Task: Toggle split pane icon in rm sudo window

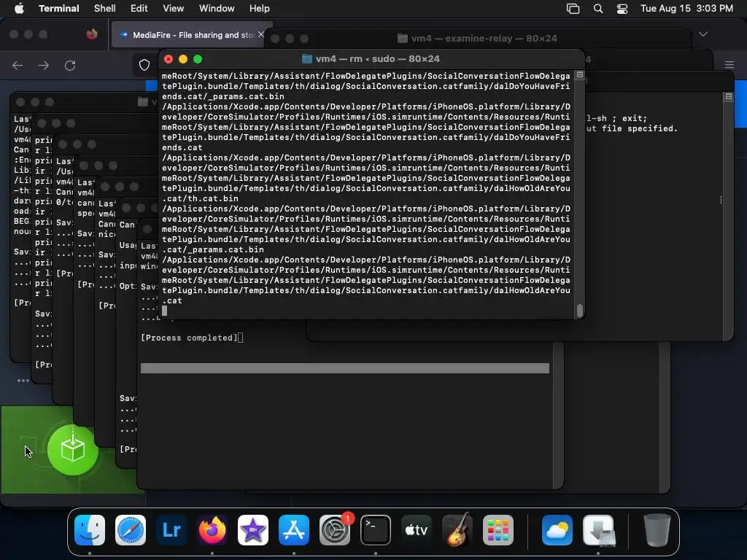Action: coord(580,75)
